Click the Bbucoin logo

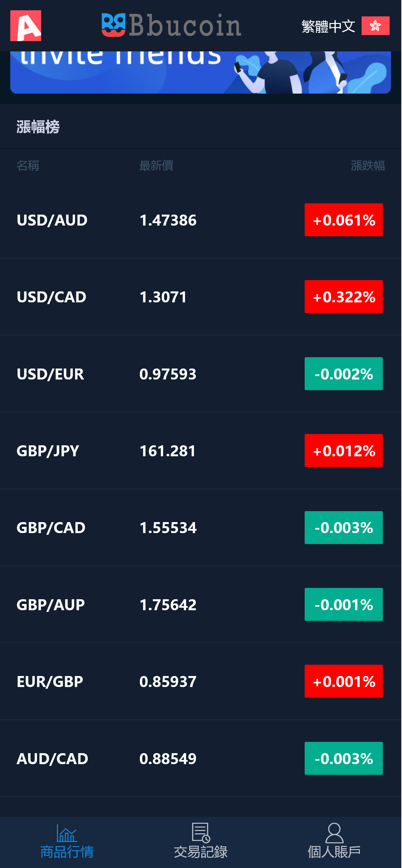(x=171, y=25)
